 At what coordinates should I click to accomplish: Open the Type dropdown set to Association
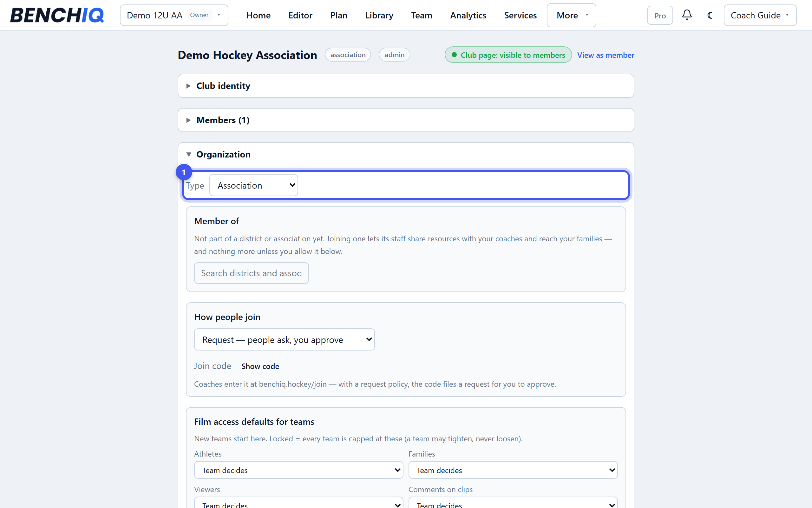click(254, 185)
